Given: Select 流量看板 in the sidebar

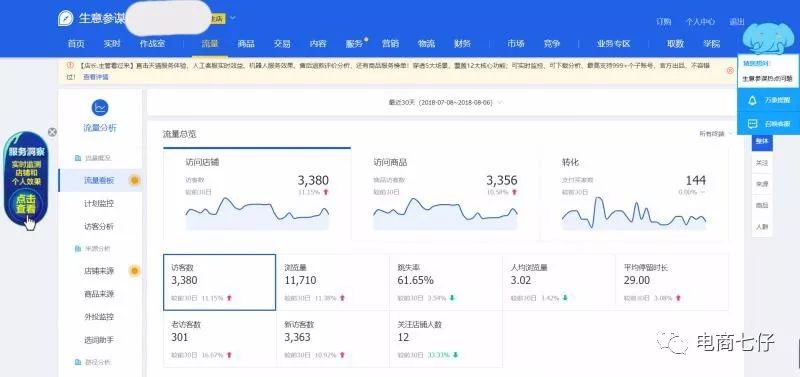Looking at the screenshot, I should pyautogui.click(x=99, y=180).
